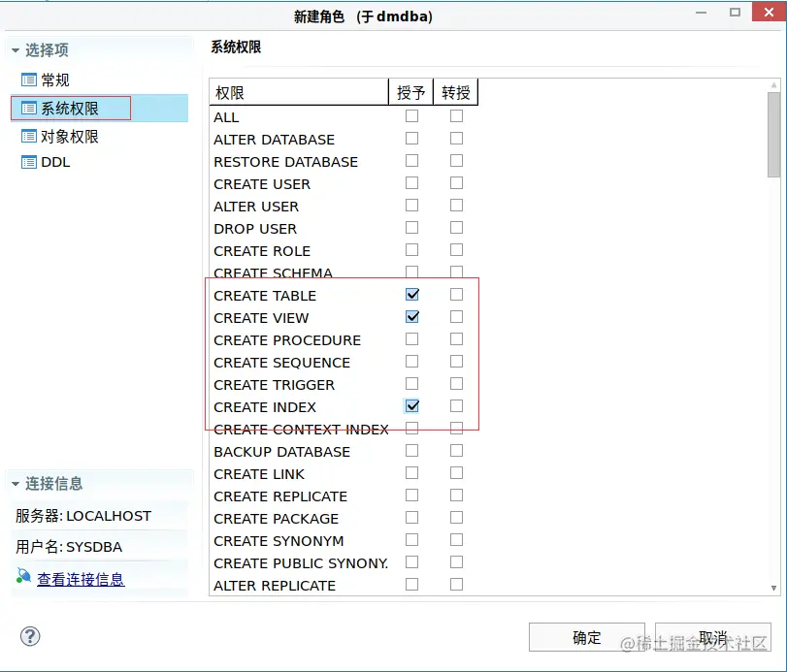Disable the CREATE VIEW 授予 checkbox
This screenshot has width=787, height=672.
pyautogui.click(x=411, y=316)
